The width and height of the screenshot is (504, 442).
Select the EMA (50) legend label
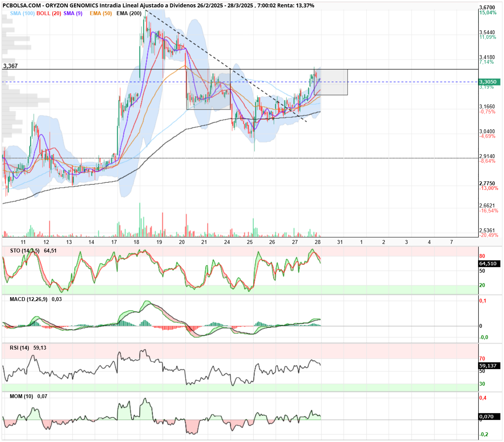click(100, 13)
